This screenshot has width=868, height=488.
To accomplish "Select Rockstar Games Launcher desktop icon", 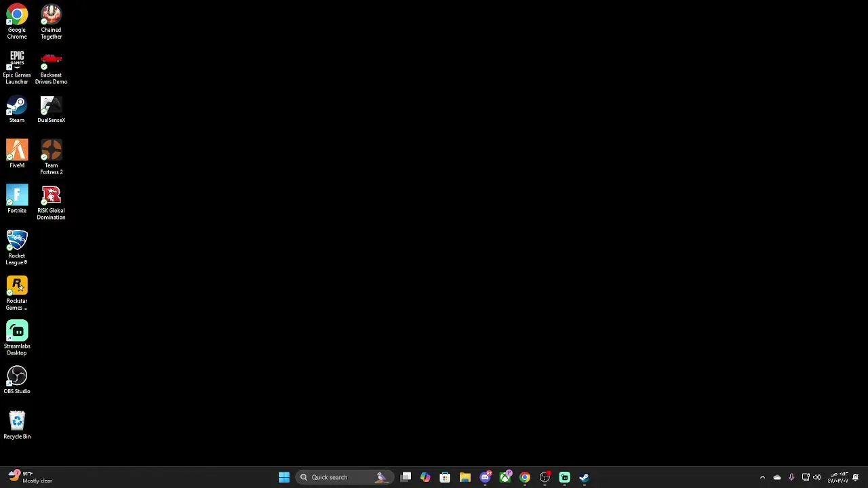I will (x=17, y=293).
